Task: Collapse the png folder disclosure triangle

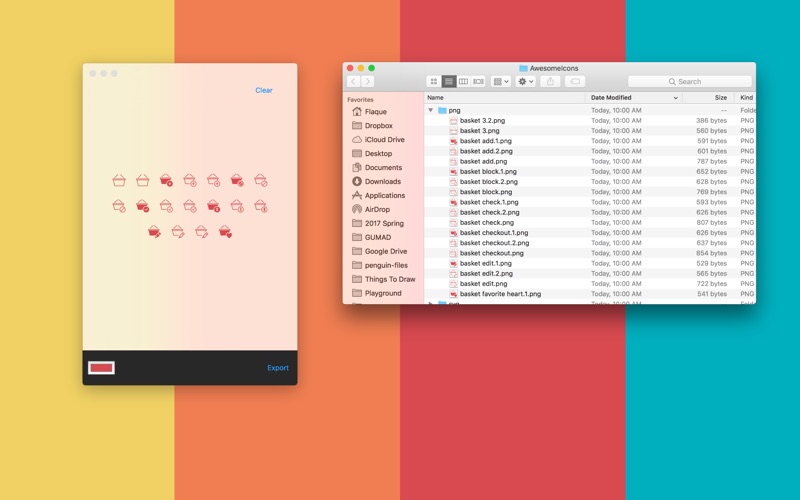Action: click(431, 110)
